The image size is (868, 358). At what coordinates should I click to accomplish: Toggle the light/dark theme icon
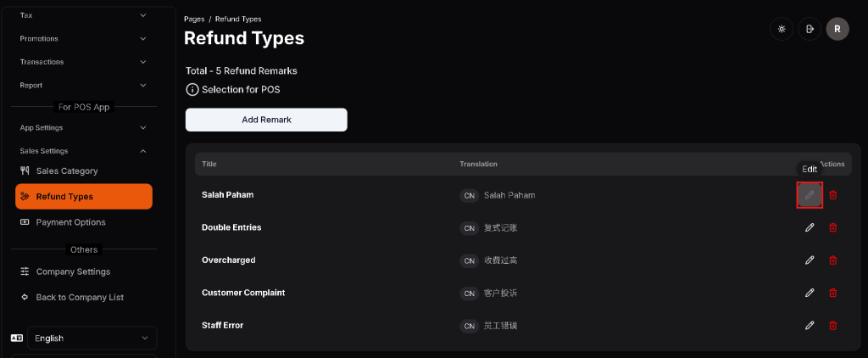point(782,29)
